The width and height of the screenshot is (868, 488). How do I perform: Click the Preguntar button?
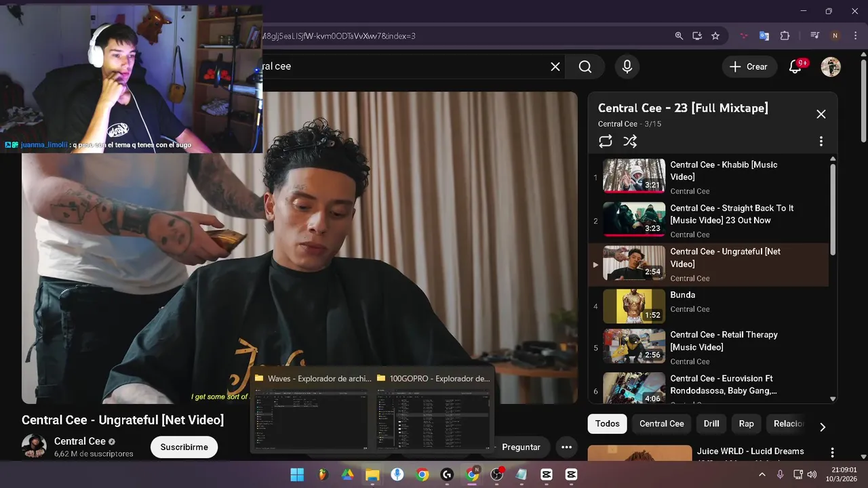pyautogui.click(x=521, y=447)
